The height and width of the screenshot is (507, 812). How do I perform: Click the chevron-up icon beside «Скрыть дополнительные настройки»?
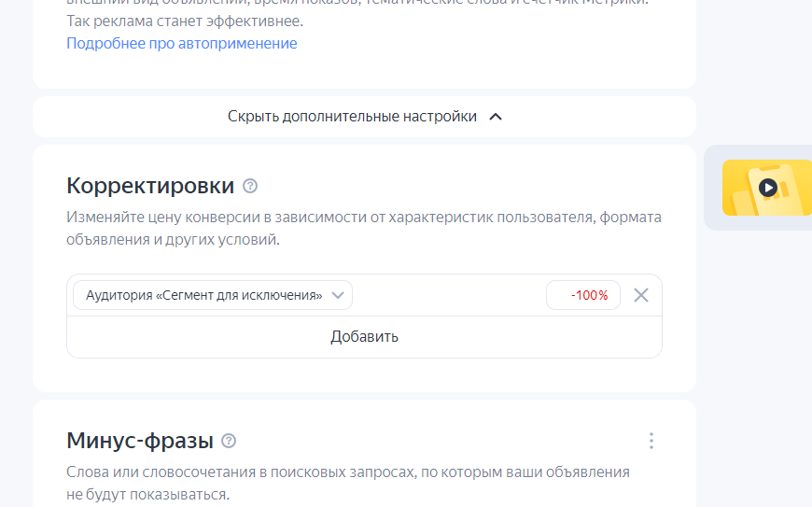[x=496, y=117]
